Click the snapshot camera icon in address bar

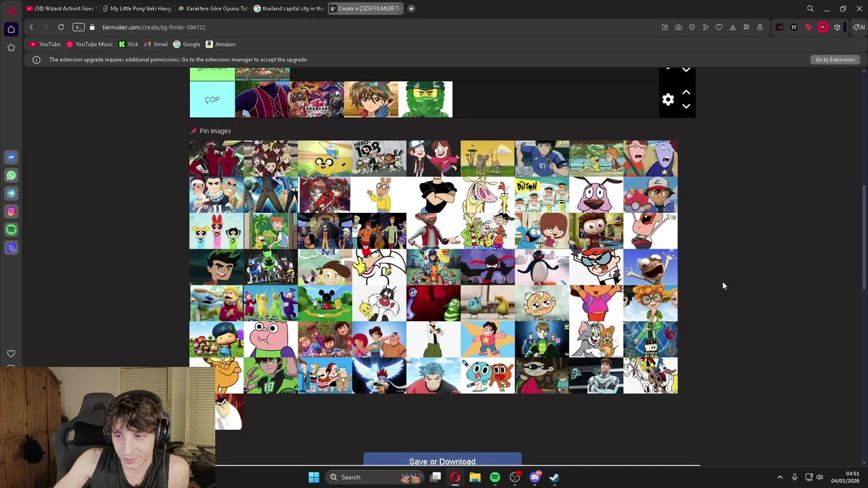tap(678, 27)
